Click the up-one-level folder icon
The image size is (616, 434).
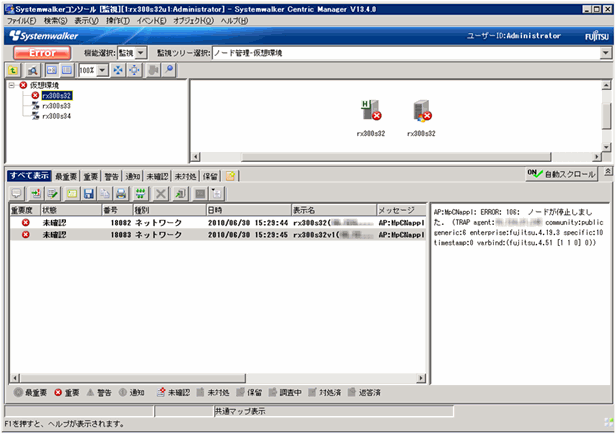click(13, 70)
